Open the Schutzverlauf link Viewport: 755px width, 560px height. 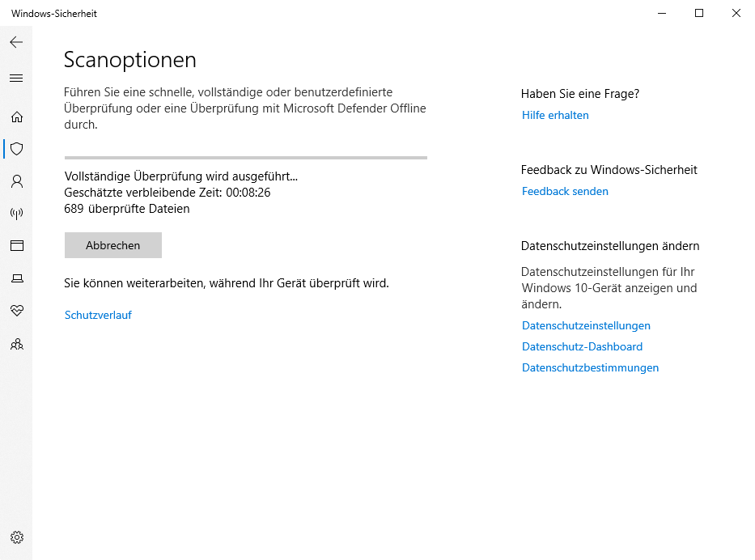coord(98,315)
